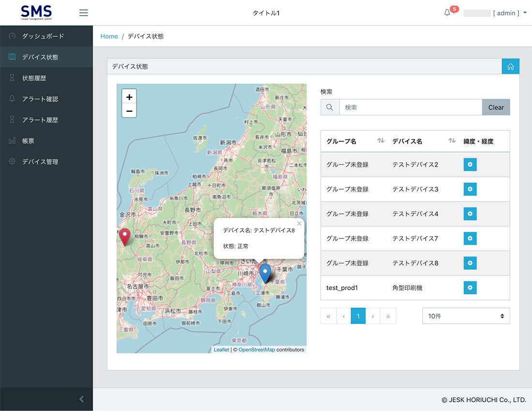Open the 10件 page size dropdown

(x=466, y=316)
